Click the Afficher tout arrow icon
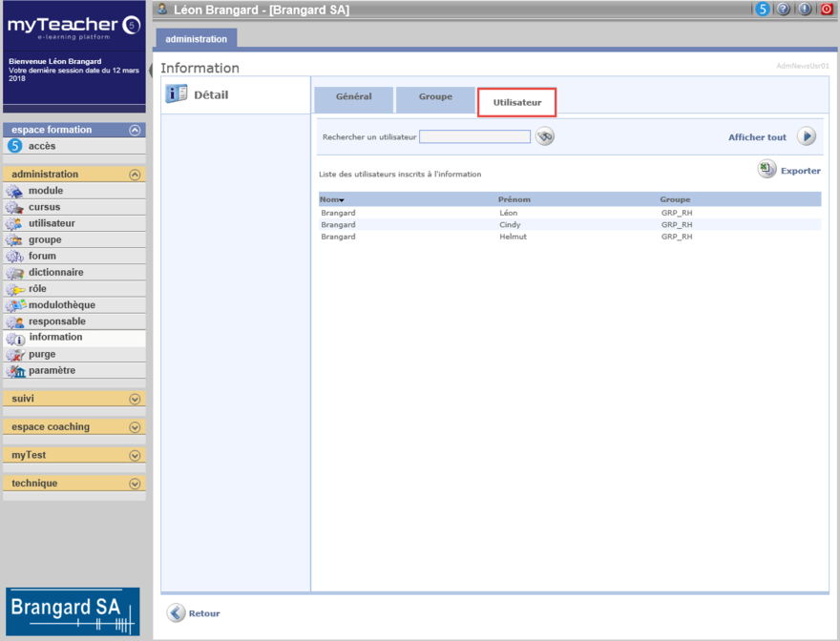The image size is (840, 641). pos(807,136)
